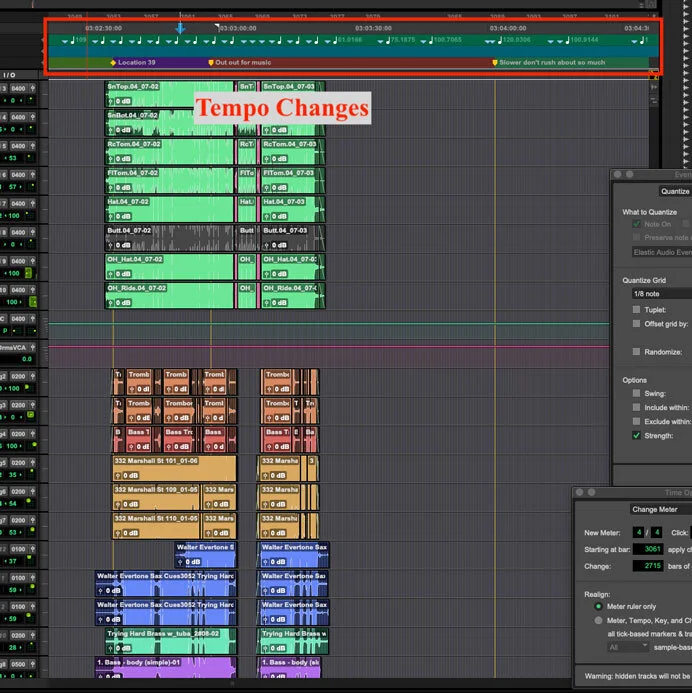Open the 'All' sample-based dropdown
This screenshot has width=692, height=693.
click(x=628, y=647)
